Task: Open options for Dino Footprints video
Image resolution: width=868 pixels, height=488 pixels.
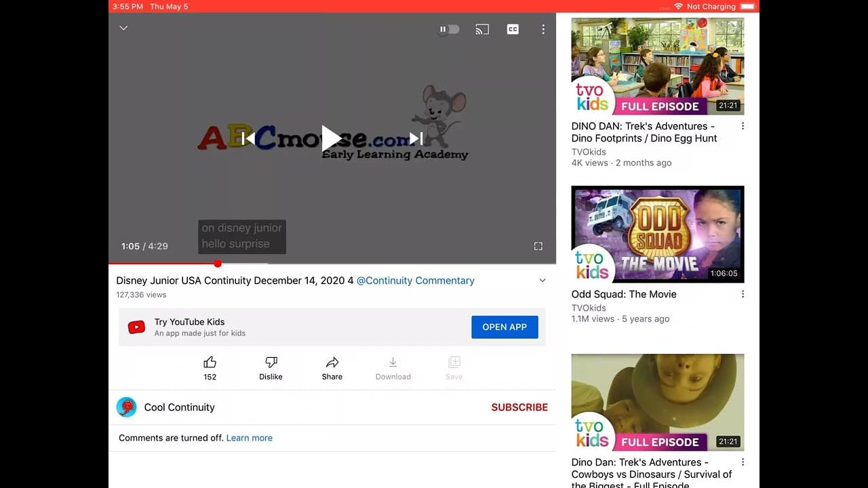Action: tap(743, 126)
